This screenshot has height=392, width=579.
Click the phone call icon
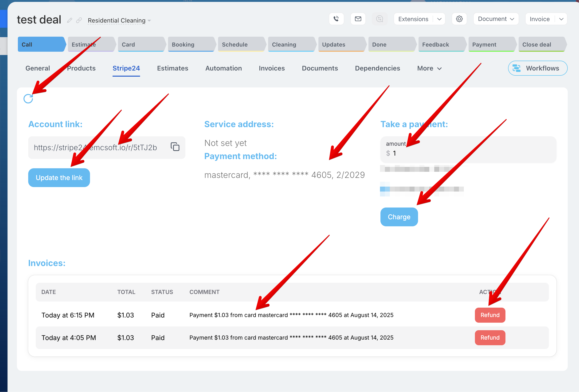336,19
